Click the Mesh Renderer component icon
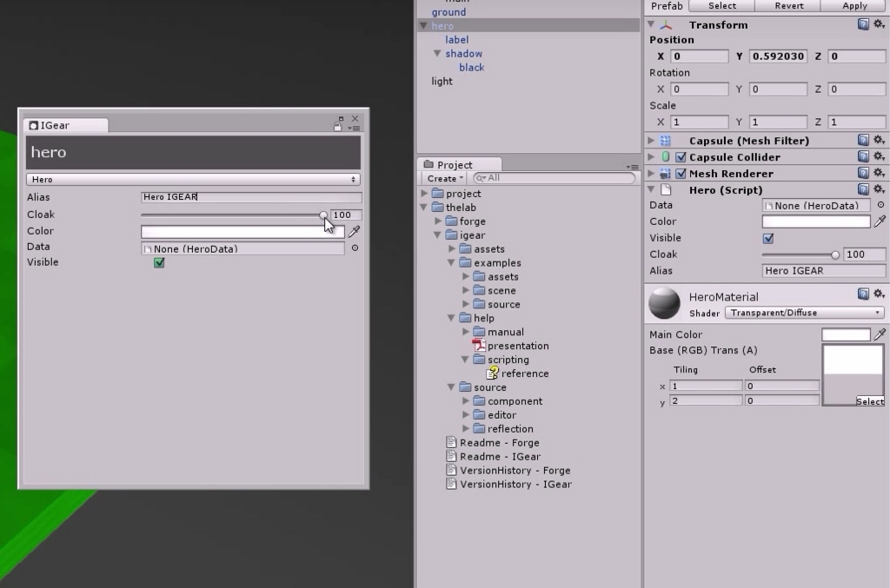 pos(665,174)
